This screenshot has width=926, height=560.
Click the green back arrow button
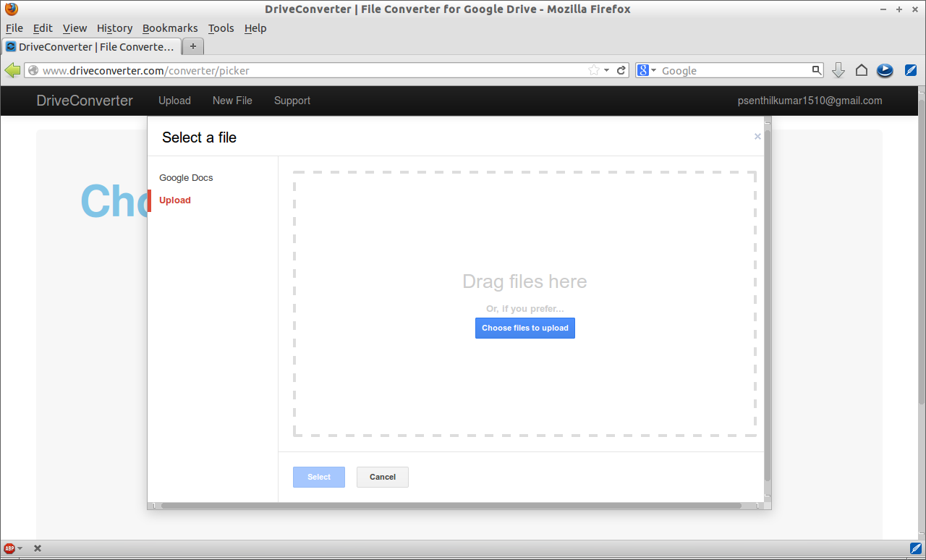point(12,70)
